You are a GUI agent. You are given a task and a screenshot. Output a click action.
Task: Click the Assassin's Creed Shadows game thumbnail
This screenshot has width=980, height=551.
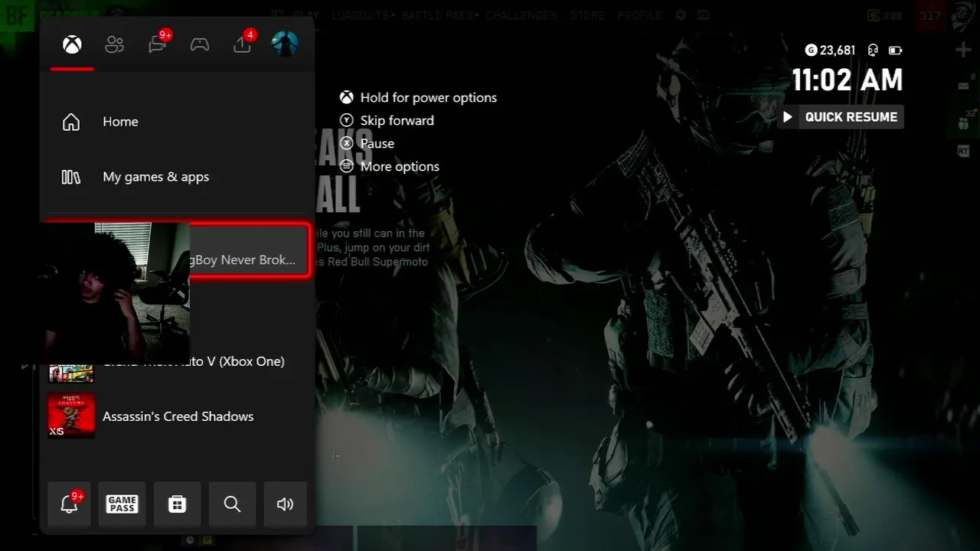(72, 416)
